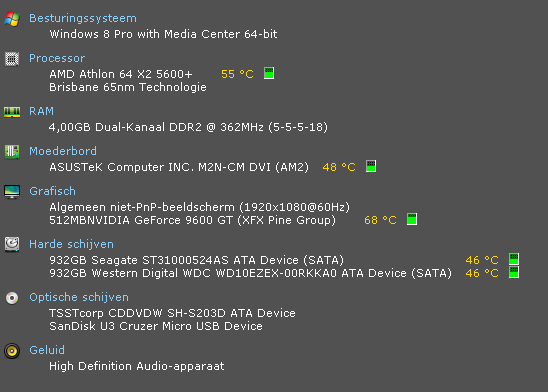
Task: Open the Geluid section link
Action: pos(47,350)
